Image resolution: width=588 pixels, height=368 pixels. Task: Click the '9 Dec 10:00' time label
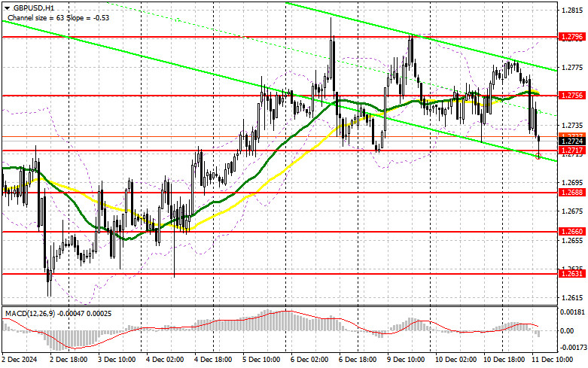(x=406, y=360)
